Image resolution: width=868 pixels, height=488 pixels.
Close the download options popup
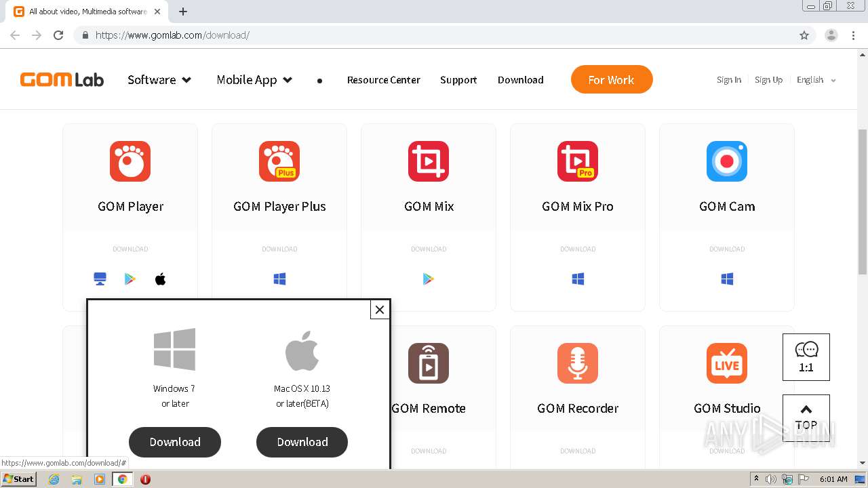point(380,310)
